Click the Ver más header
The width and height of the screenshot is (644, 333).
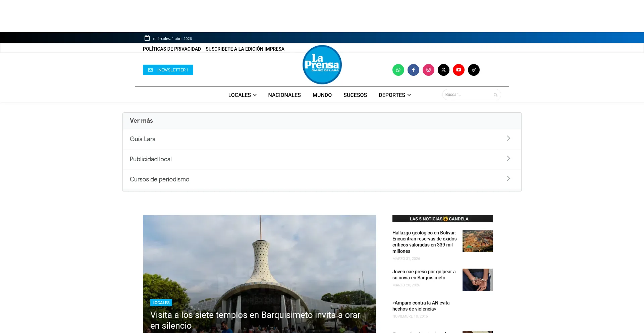click(x=141, y=121)
